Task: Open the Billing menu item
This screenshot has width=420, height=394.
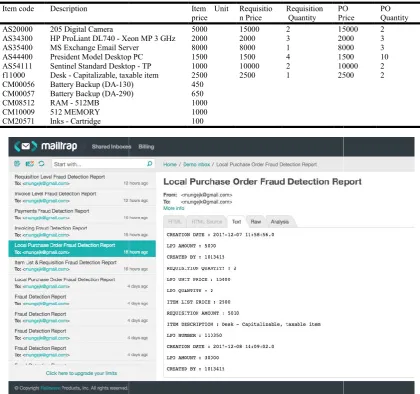Action: point(146,147)
